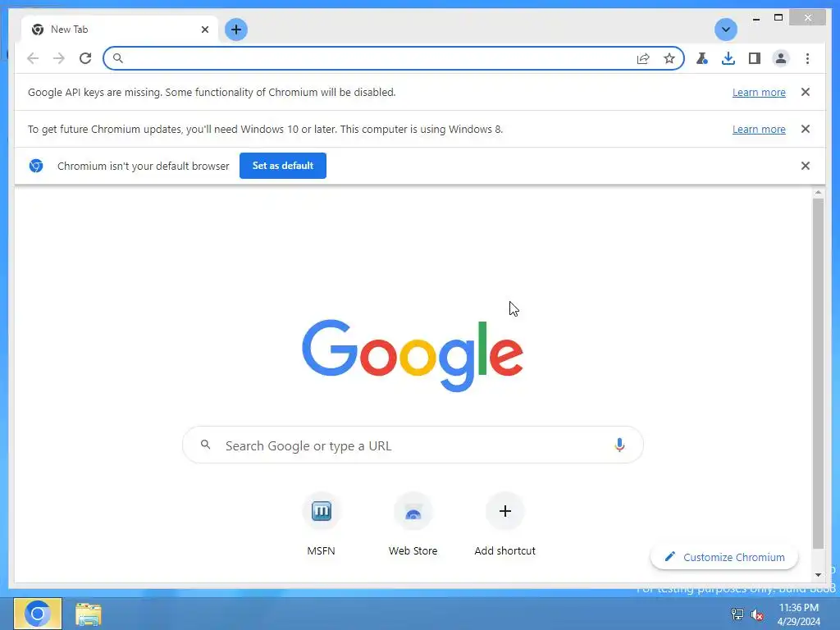Screen dimensions: 840x630
Task: Reload the current page
Action: tap(85, 58)
